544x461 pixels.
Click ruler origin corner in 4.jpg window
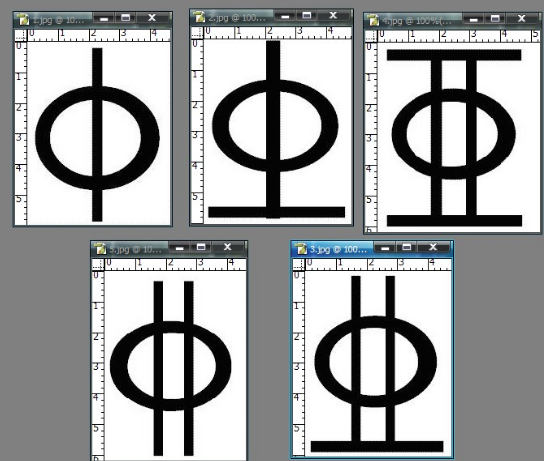pyautogui.click(x=371, y=36)
